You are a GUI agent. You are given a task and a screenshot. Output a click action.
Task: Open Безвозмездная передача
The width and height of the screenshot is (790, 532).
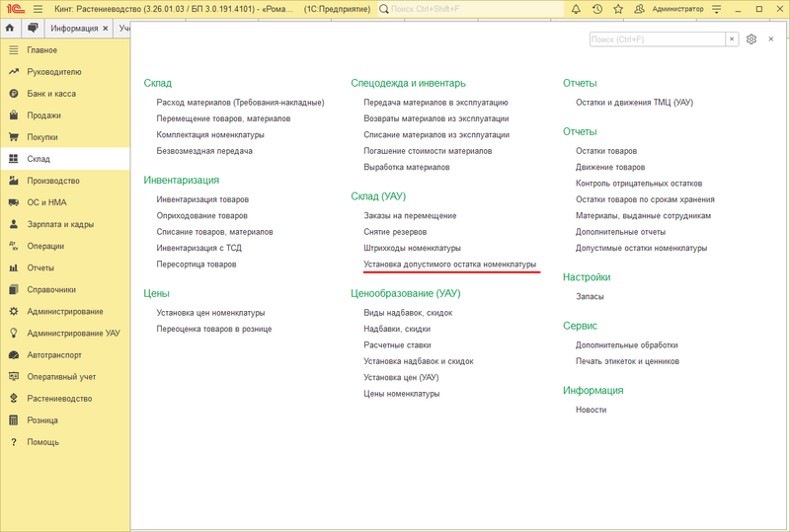pos(204,151)
